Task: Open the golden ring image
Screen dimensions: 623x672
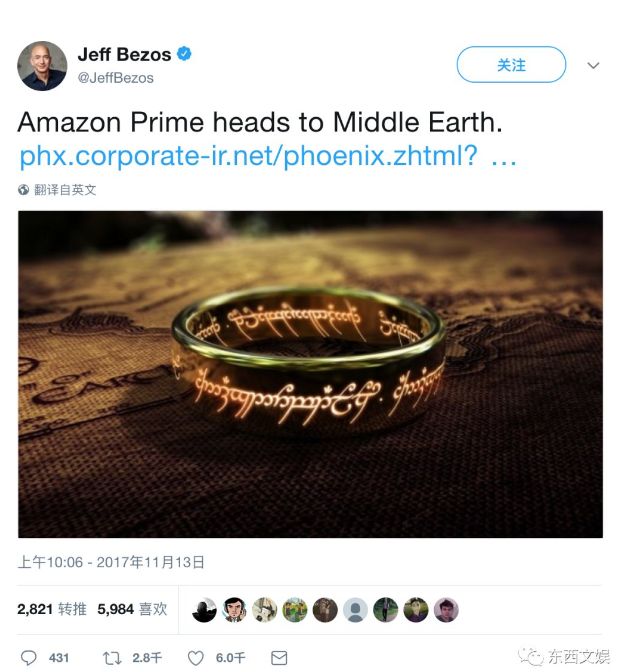Action: (x=310, y=374)
